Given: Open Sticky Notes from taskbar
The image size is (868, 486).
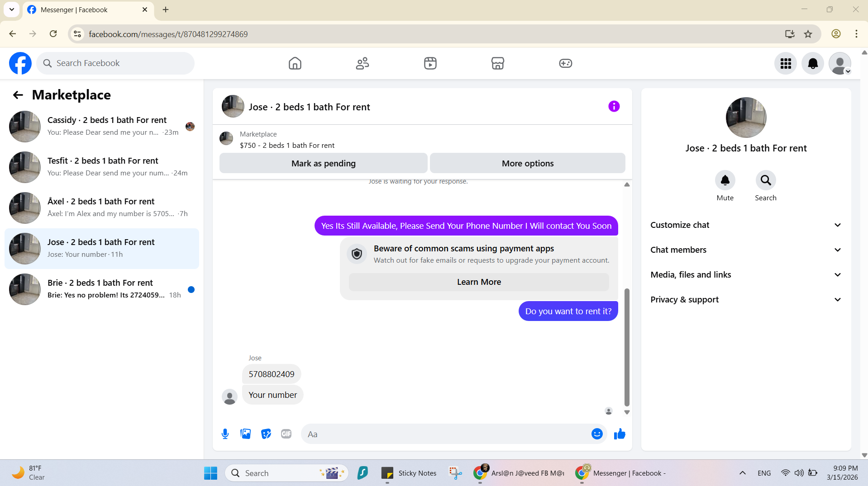Looking at the screenshot, I should pyautogui.click(x=409, y=473).
